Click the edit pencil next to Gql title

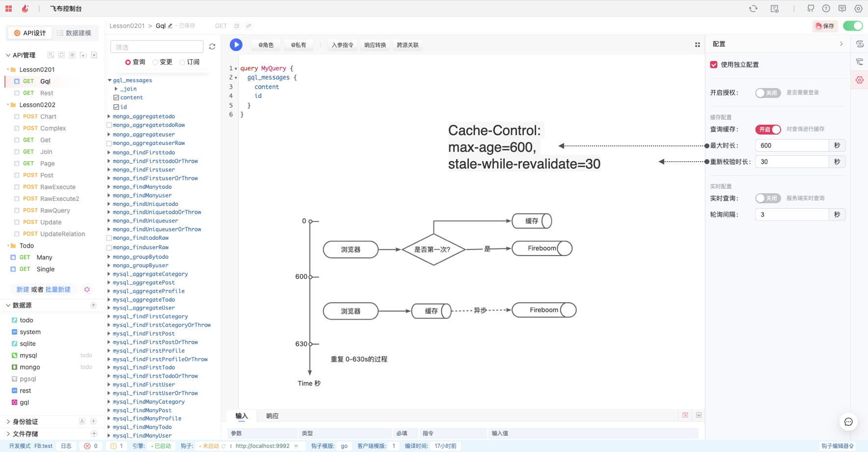tap(170, 26)
